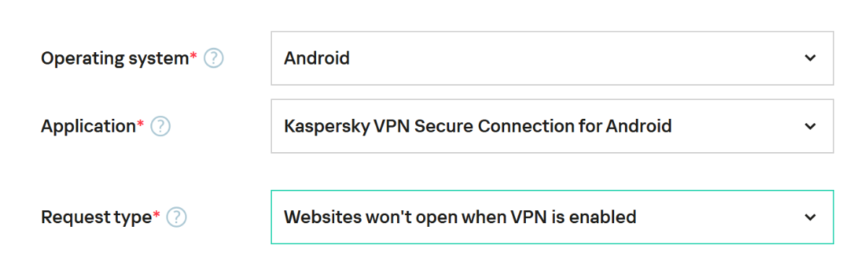Click red required asterisk beside Request type

coord(156,214)
